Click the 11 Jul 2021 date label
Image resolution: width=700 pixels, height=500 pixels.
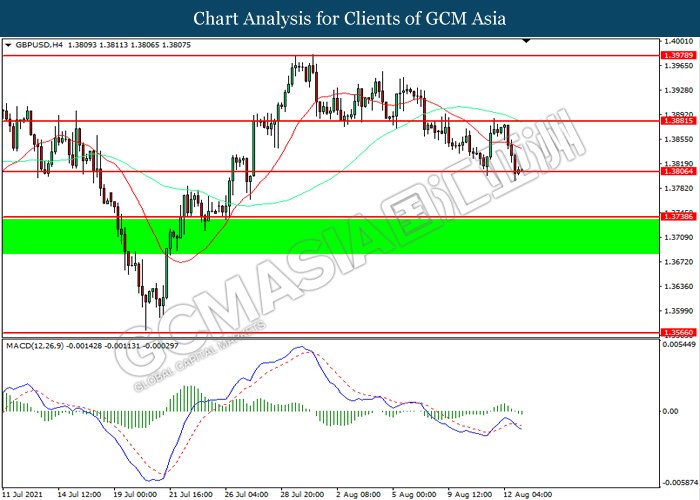(x=24, y=495)
